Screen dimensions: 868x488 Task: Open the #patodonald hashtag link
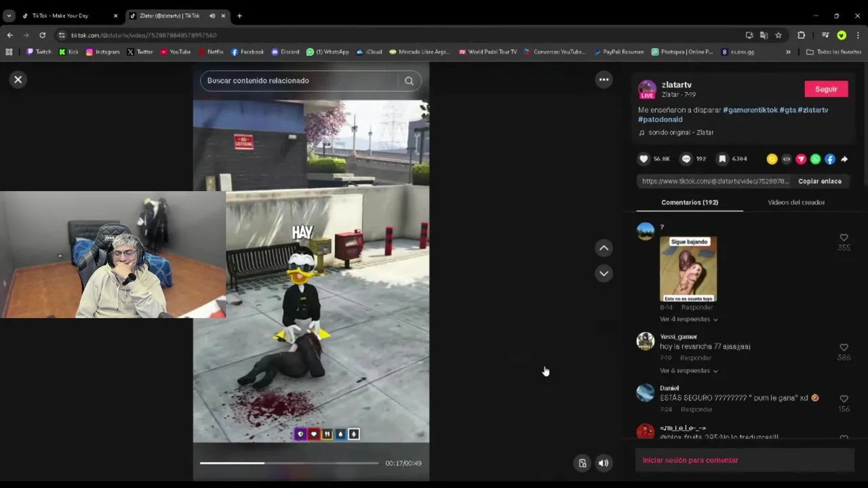pyautogui.click(x=660, y=119)
